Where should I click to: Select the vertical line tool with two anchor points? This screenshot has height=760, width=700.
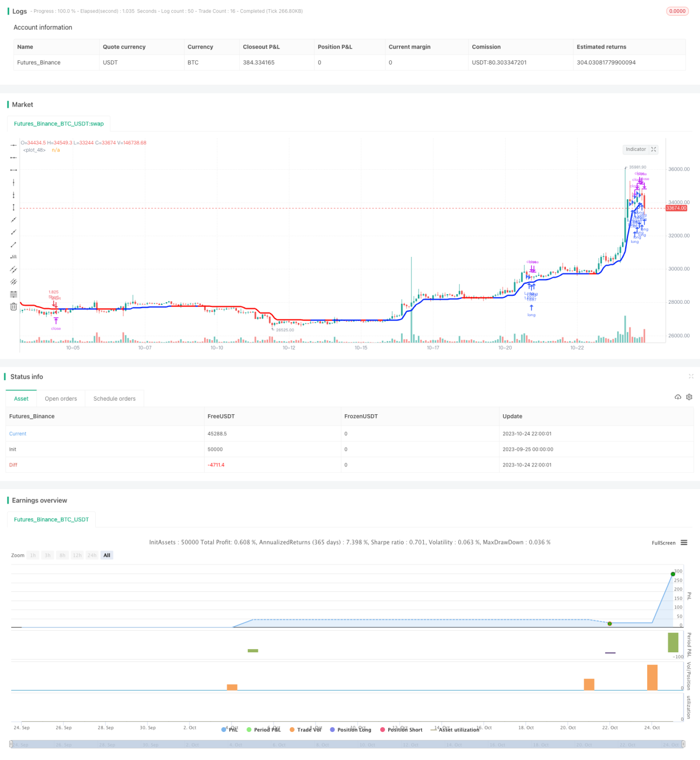[13, 195]
